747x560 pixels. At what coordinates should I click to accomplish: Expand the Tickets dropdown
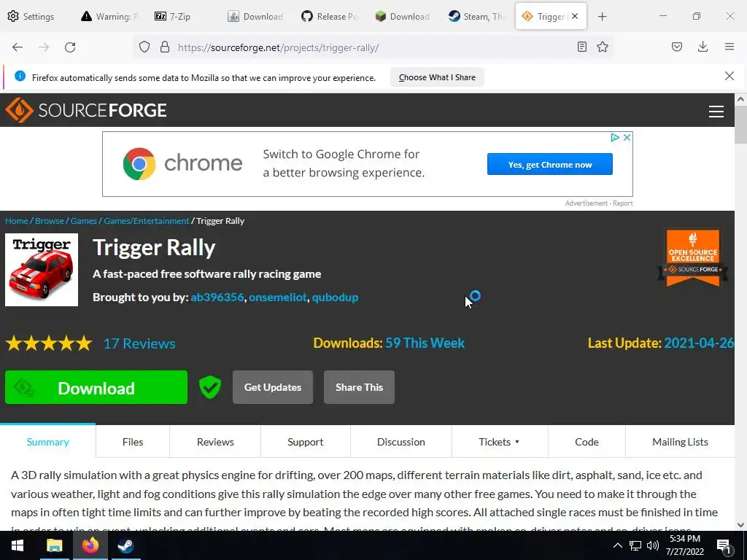[499, 442]
